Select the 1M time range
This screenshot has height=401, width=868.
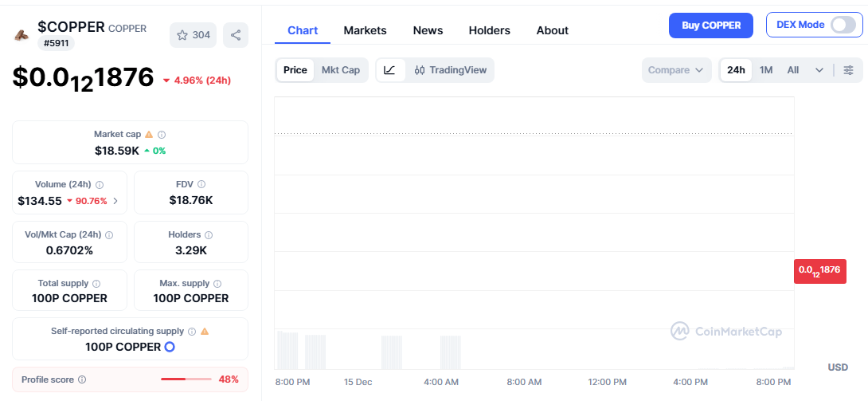tap(766, 70)
